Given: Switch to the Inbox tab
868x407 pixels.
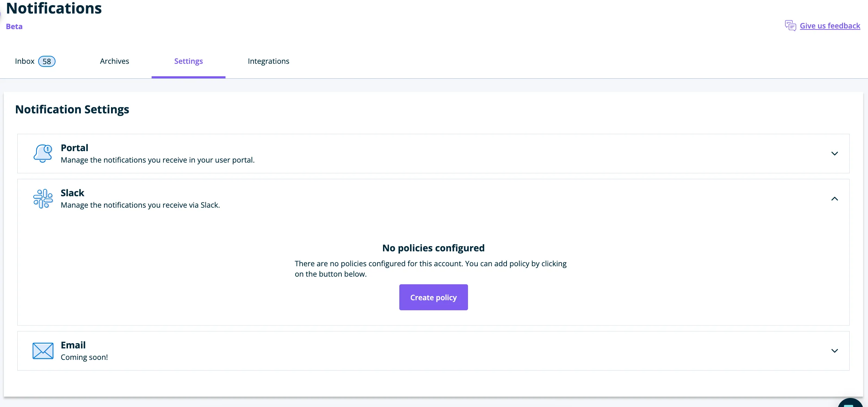Looking at the screenshot, I should pyautogui.click(x=25, y=61).
